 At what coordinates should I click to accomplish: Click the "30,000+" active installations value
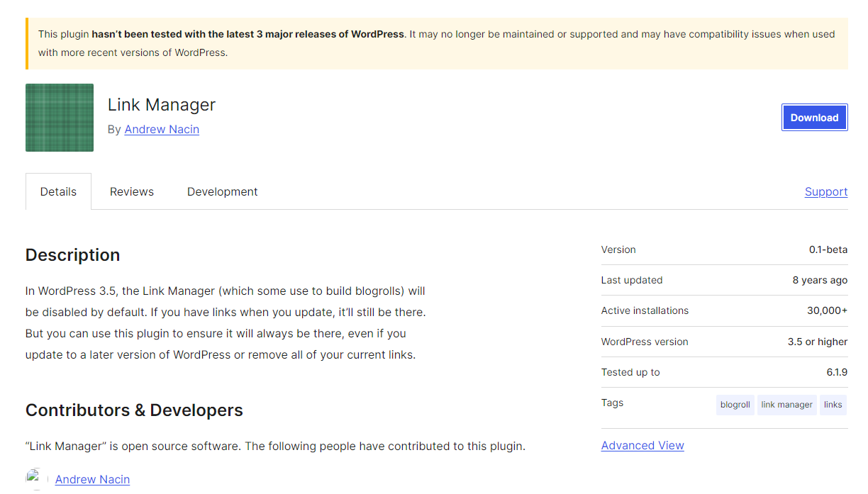[x=827, y=310]
